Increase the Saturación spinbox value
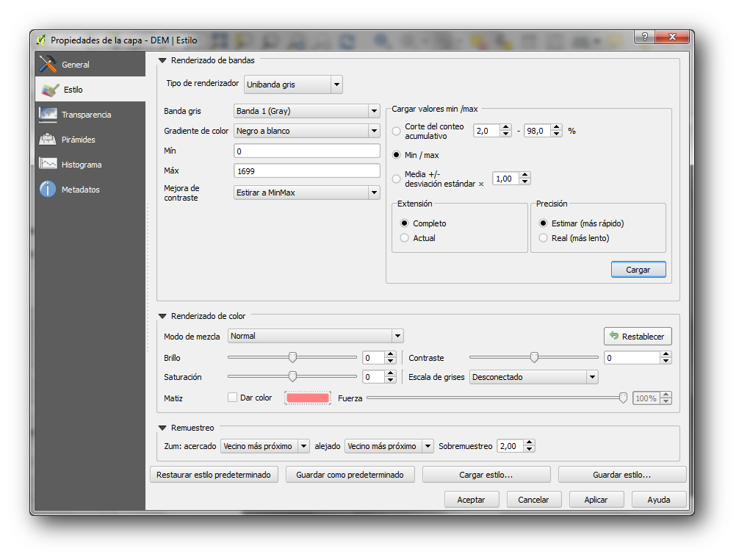 390,373
